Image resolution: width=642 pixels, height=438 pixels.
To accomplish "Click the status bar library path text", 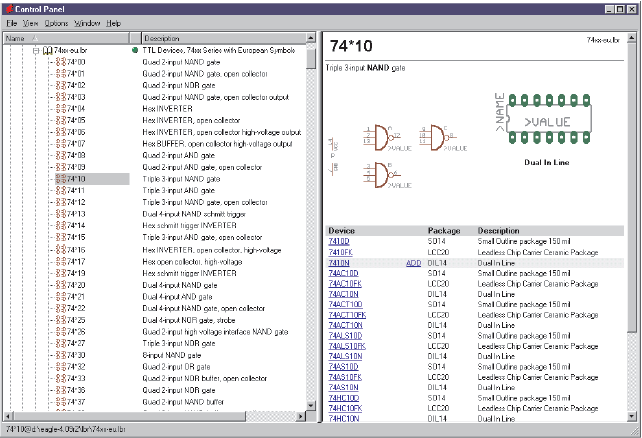I will tap(66, 429).
